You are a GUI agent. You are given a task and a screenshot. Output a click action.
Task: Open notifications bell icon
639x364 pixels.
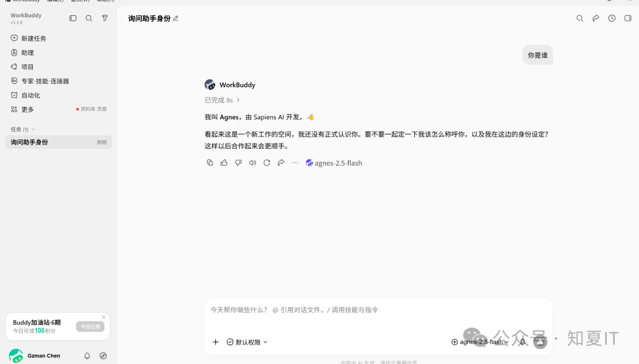pos(87,356)
